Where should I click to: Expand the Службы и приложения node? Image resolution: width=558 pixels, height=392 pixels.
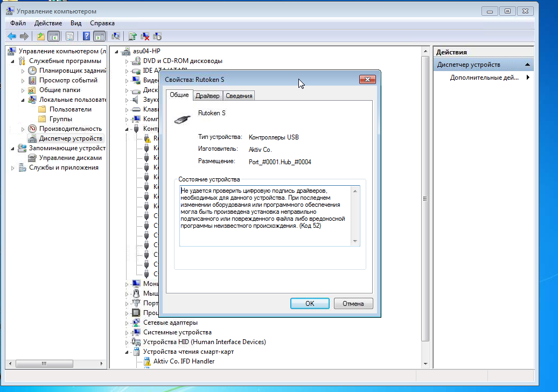pos(13,167)
